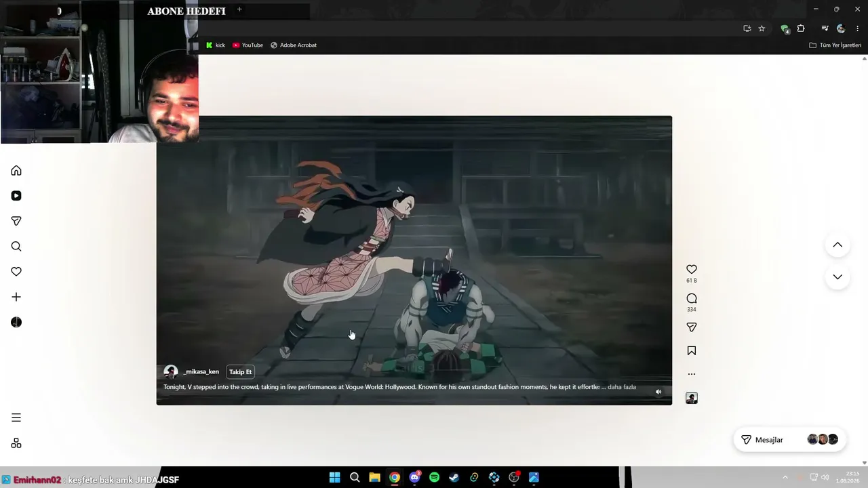View the _mikasa_ken profile picture
Viewport: 868px width, 488px height.
tap(171, 372)
